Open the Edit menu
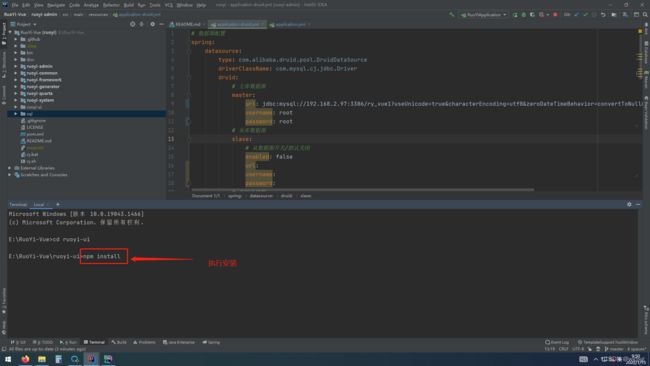The width and height of the screenshot is (650, 366). click(x=26, y=5)
